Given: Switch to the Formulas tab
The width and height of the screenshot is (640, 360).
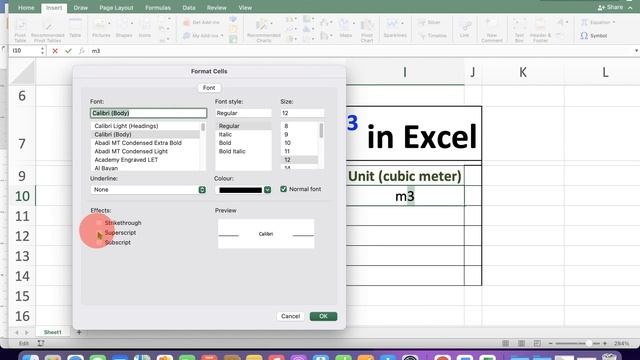Looking at the screenshot, I should (x=158, y=8).
